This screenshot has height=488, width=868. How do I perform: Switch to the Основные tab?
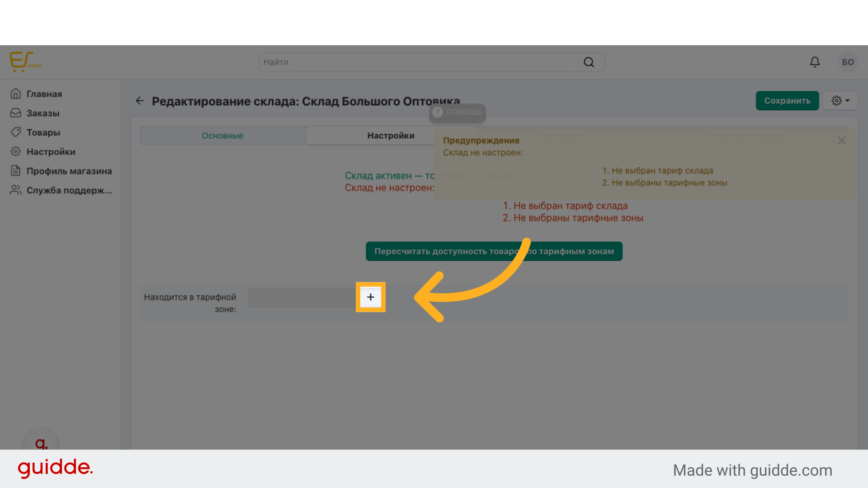tap(222, 136)
